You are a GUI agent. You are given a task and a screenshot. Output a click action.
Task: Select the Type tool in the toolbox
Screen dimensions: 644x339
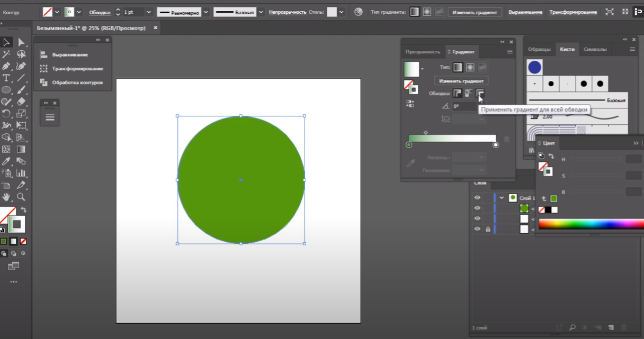coord(6,78)
